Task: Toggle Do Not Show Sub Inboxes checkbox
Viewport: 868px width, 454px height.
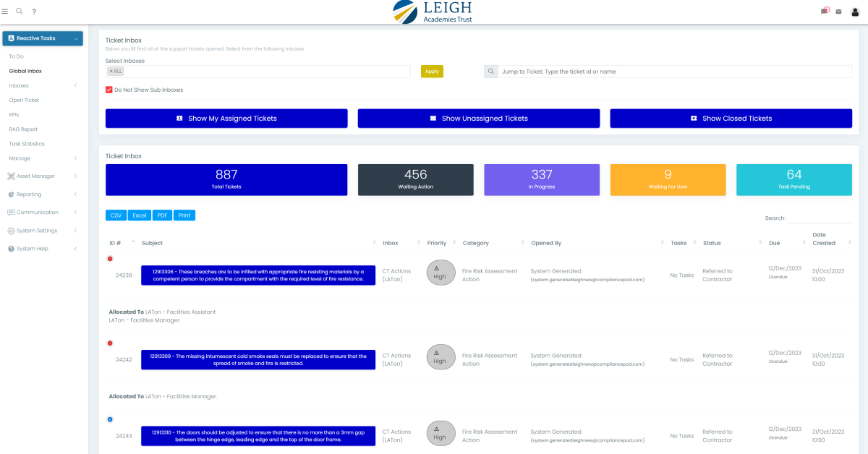Action: pyautogui.click(x=109, y=90)
